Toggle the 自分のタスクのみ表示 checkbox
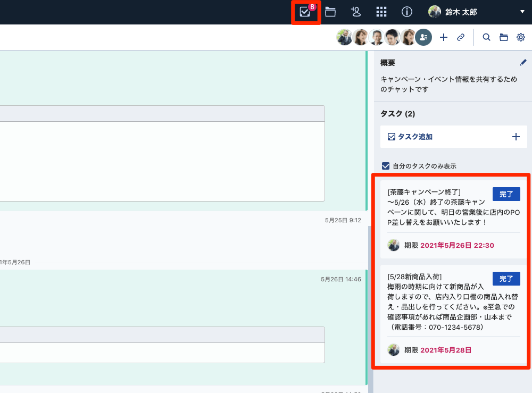Screen dimensions: 532x393 [x=386, y=166]
